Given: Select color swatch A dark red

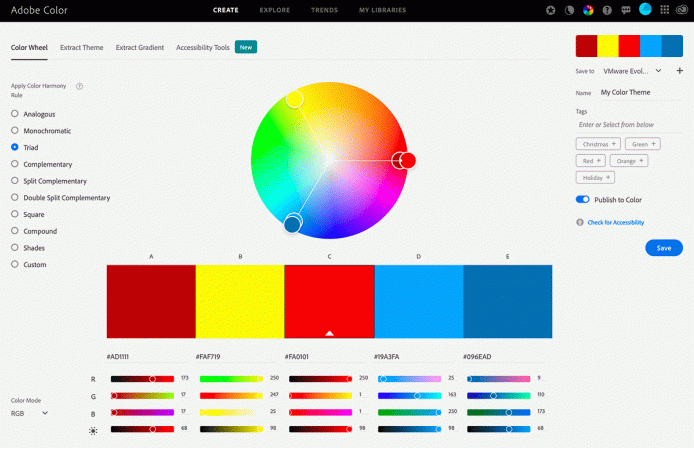Looking at the screenshot, I should (151, 302).
